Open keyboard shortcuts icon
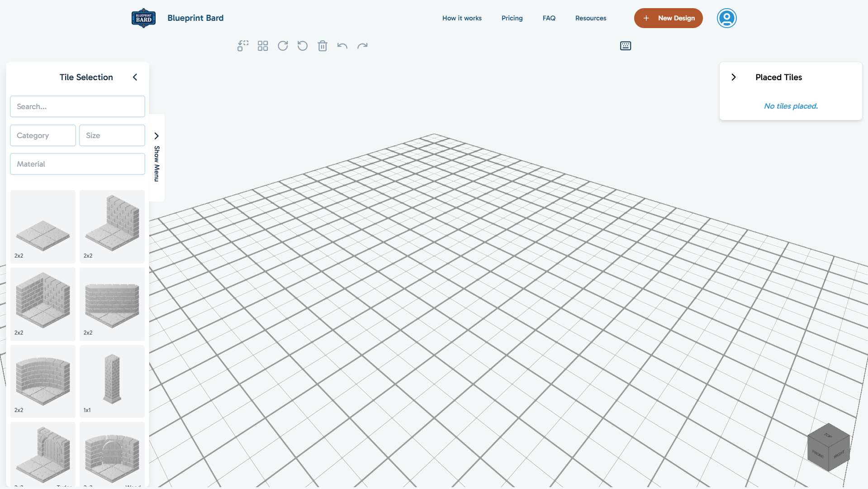 coord(626,46)
